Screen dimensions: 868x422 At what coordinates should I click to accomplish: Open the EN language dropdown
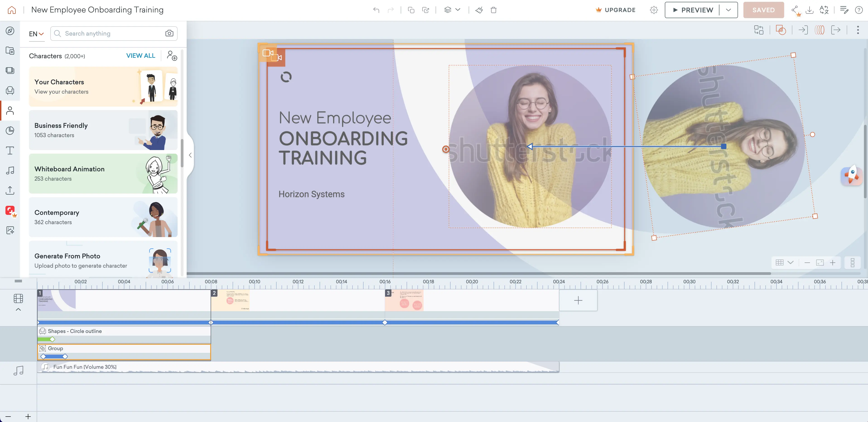click(x=36, y=34)
